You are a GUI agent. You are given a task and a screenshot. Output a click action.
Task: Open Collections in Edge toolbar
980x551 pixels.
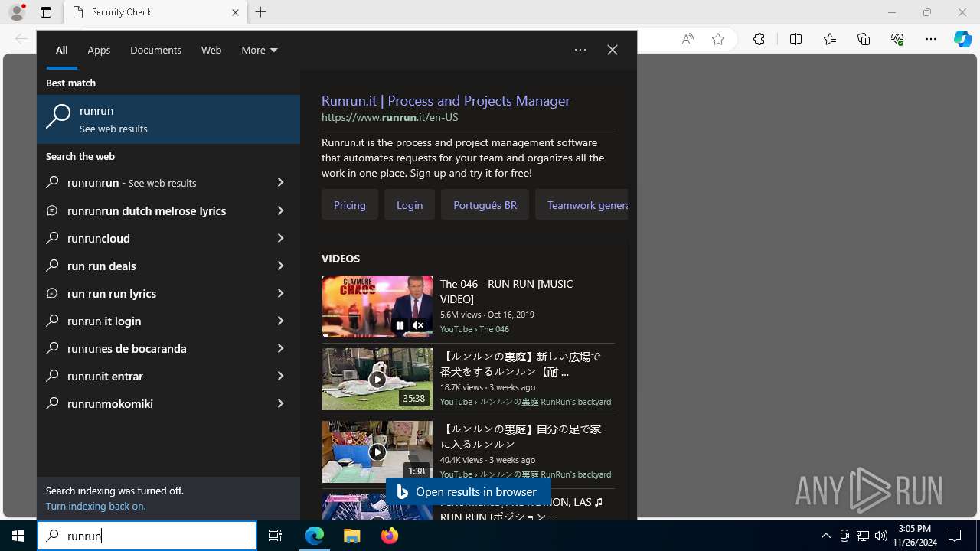(x=864, y=39)
